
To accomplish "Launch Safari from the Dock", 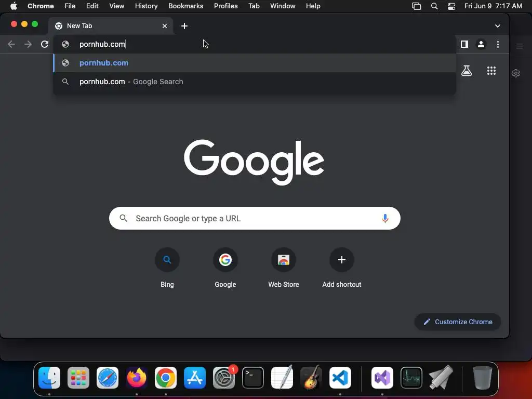I will click(108, 378).
